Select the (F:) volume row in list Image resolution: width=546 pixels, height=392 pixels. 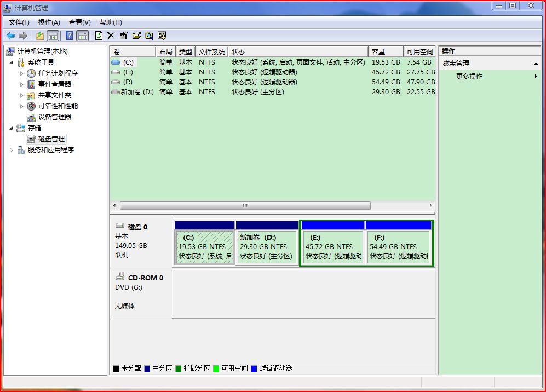273,82
